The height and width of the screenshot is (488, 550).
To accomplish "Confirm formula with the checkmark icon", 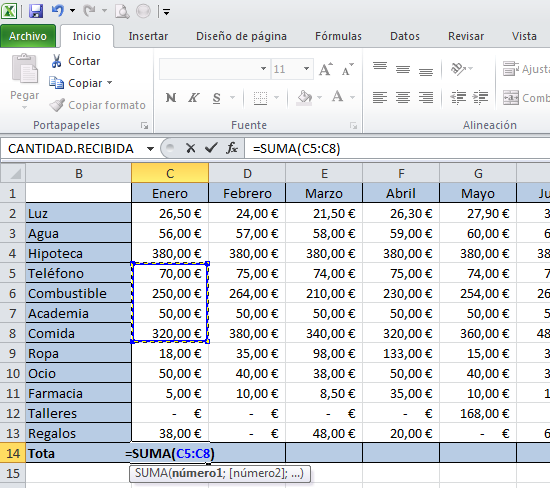I will click(x=211, y=148).
